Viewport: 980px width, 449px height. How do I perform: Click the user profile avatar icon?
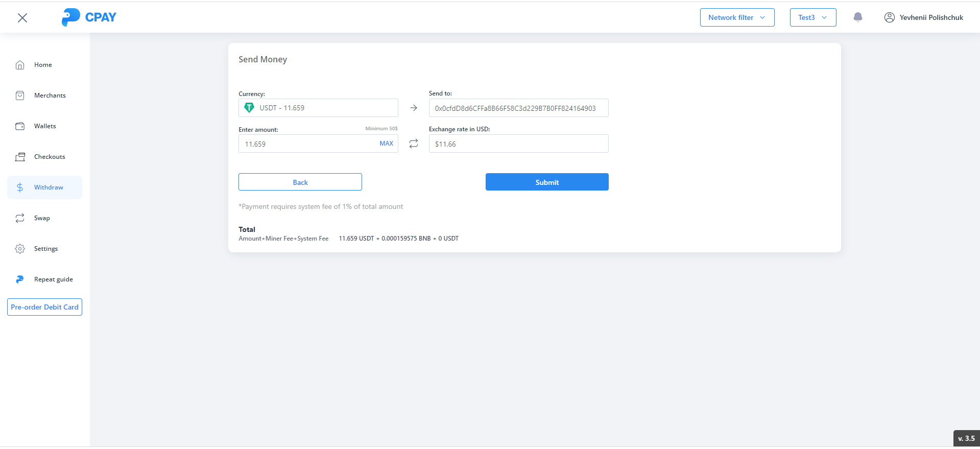(x=889, y=17)
